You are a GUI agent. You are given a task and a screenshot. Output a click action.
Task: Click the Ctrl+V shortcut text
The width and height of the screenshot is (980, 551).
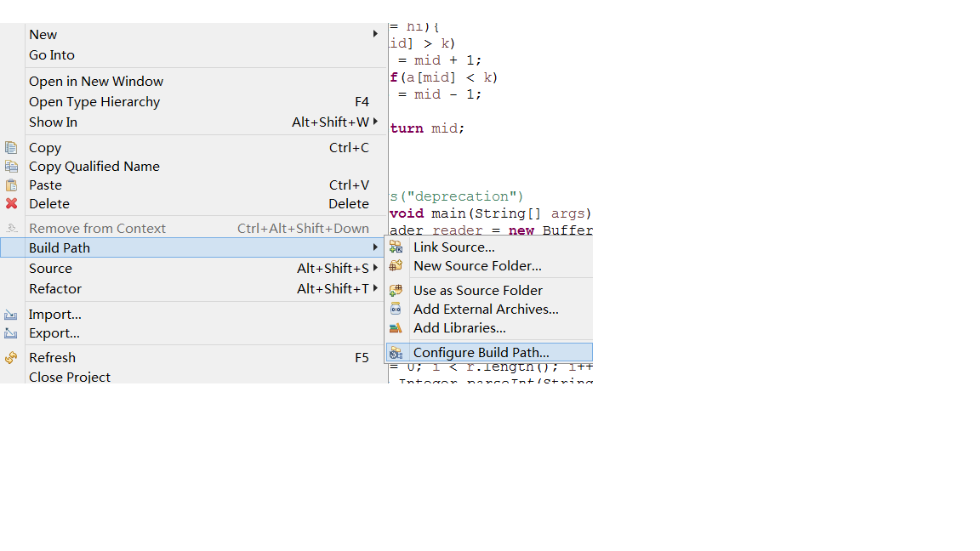[x=349, y=185]
